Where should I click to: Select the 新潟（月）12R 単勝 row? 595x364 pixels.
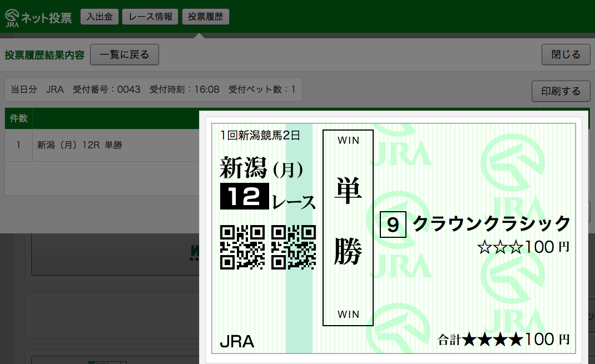(102, 145)
